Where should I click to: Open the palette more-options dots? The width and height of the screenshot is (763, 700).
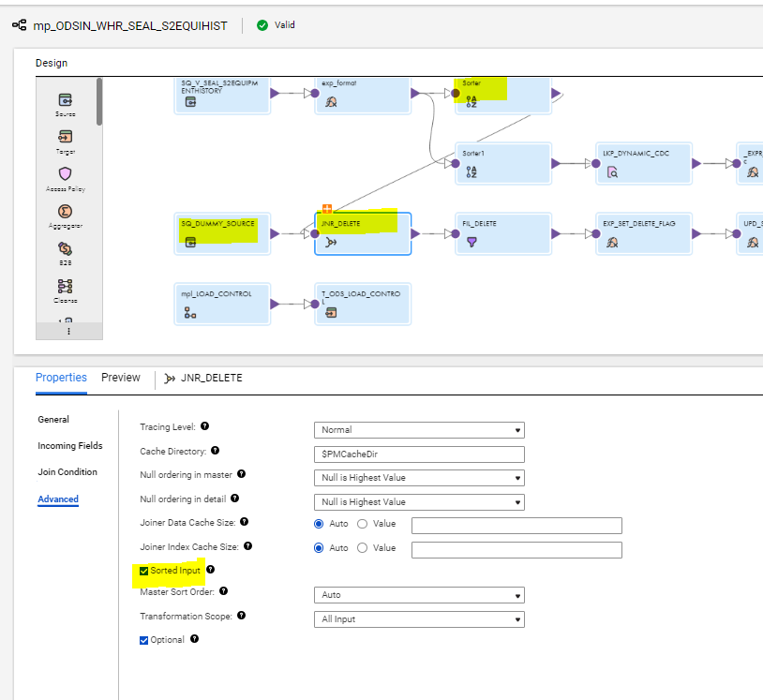[x=68, y=332]
